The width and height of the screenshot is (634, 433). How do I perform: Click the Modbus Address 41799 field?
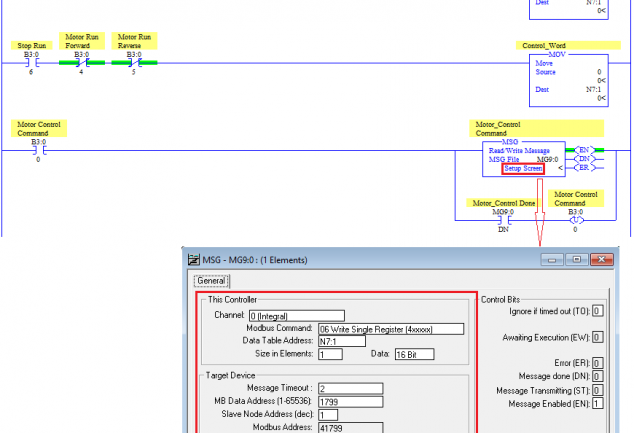click(350, 428)
